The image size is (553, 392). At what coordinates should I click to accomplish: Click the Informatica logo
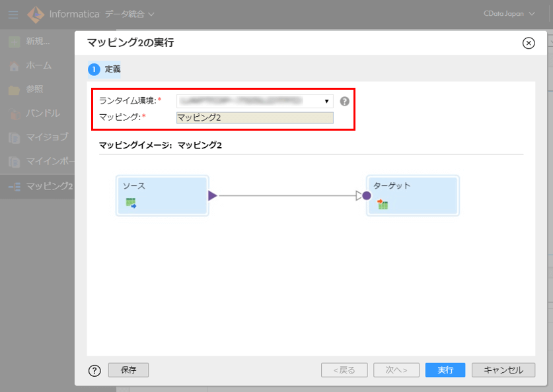click(x=36, y=15)
